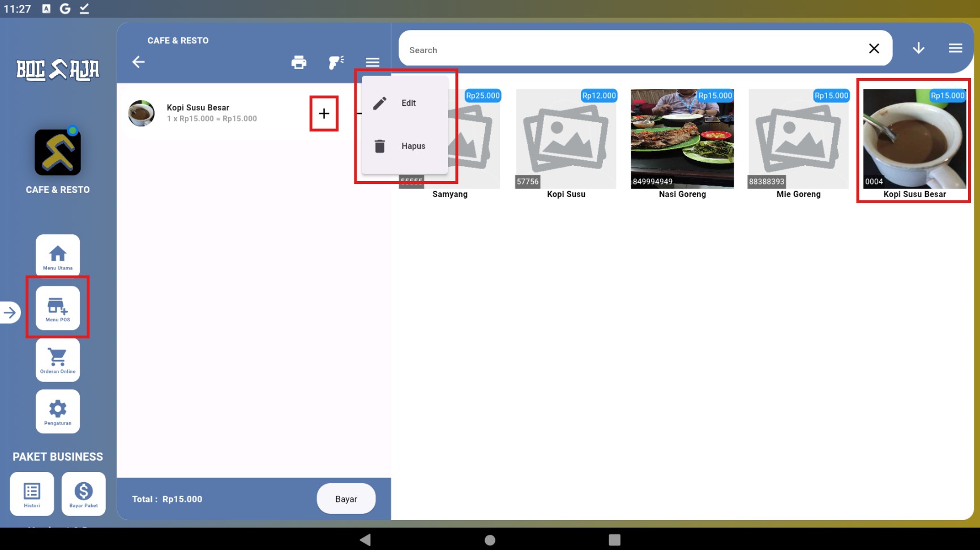The image size is (980, 550).
Task: Click the down arrow sort icon
Action: pyautogui.click(x=919, y=49)
